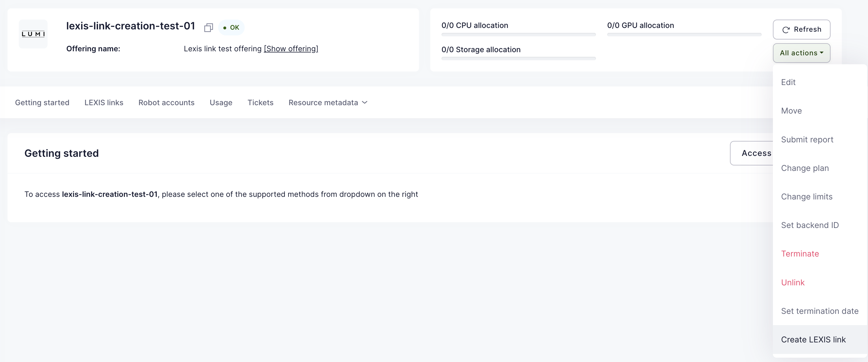Click Submit report menu entry

point(807,139)
